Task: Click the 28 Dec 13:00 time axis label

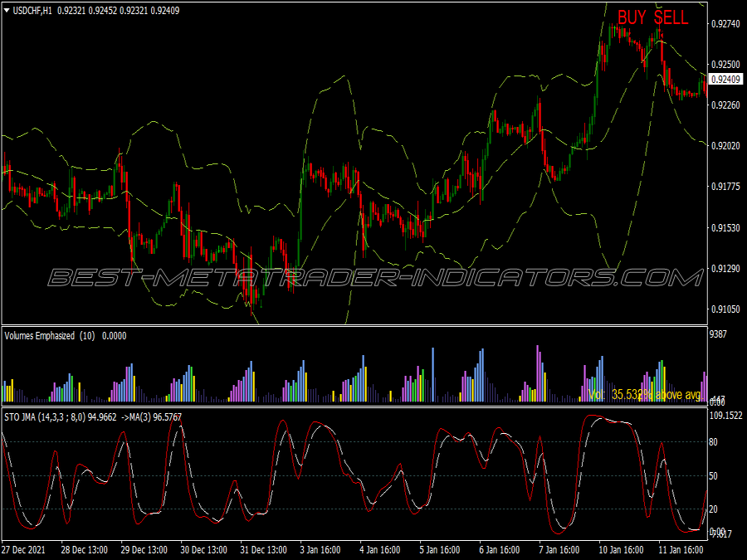Action: pyautogui.click(x=85, y=549)
